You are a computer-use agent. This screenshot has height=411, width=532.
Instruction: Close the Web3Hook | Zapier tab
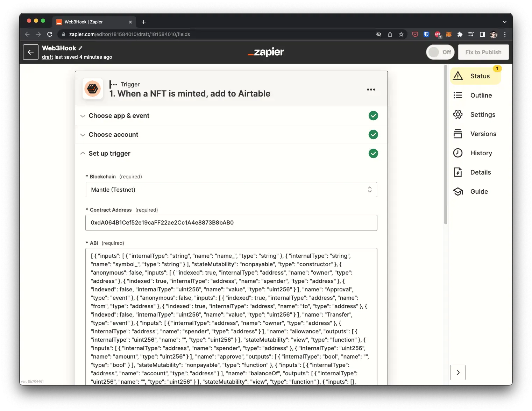pos(130,22)
